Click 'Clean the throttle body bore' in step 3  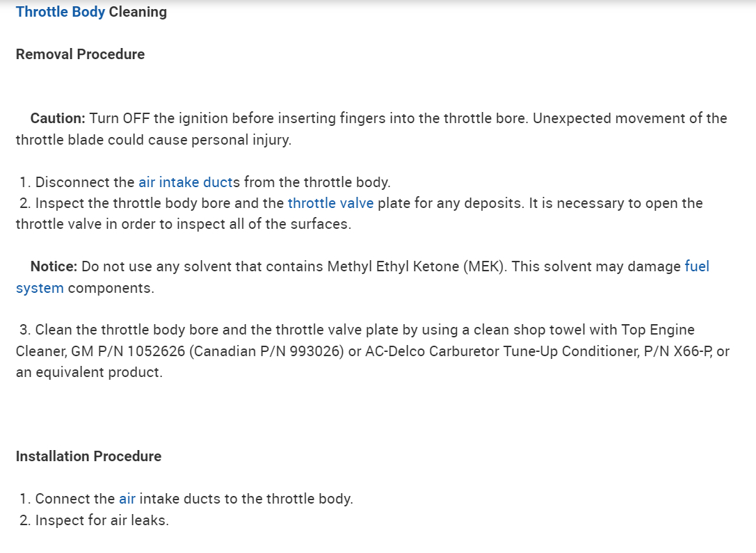pyautogui.click(x=121, y=330)
